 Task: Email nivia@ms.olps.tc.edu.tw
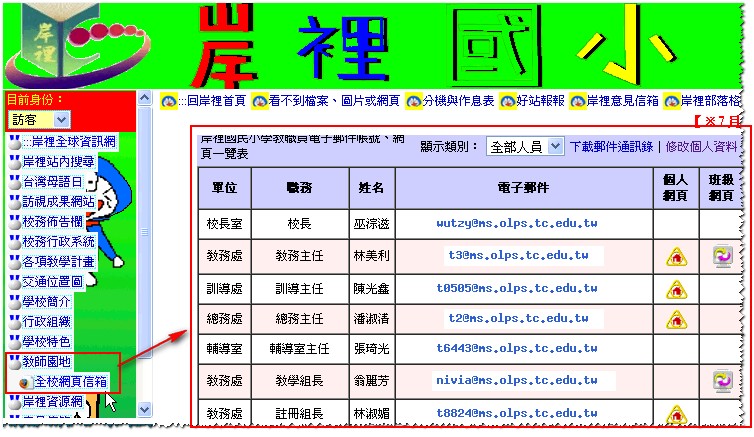[517, 380]
